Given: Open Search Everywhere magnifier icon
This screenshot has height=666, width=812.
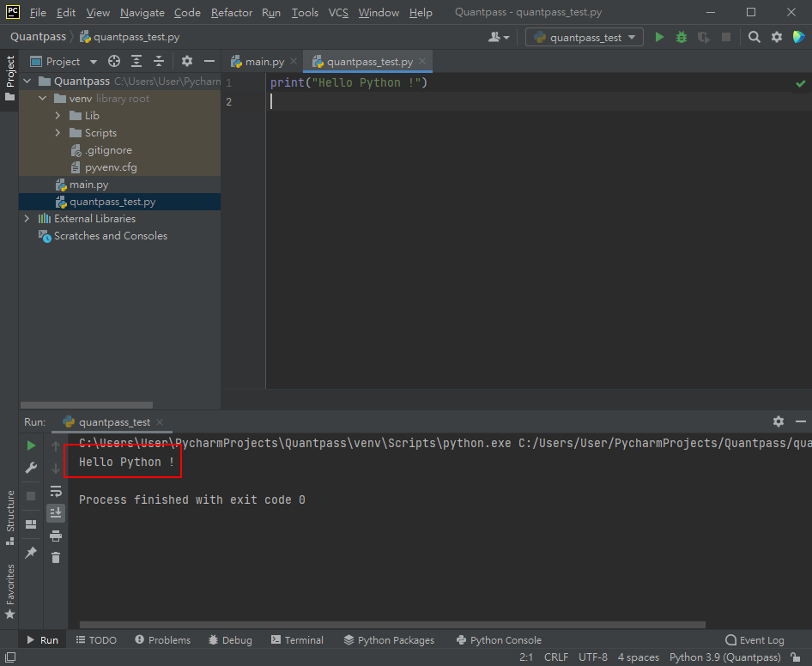Looking at the screenshot, I should [754, 37].
